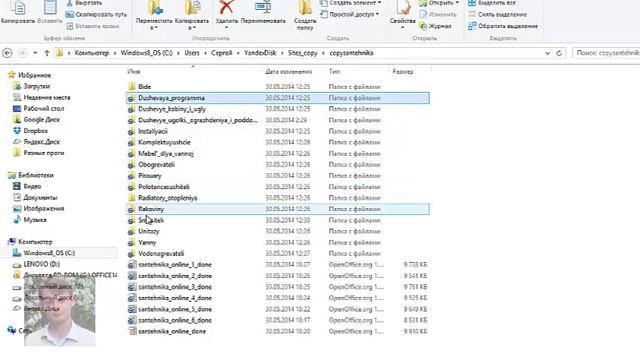Open the Видео library
Image resolution: width=640 pixels, height=360 pixels.
click(x=27, y=186)
